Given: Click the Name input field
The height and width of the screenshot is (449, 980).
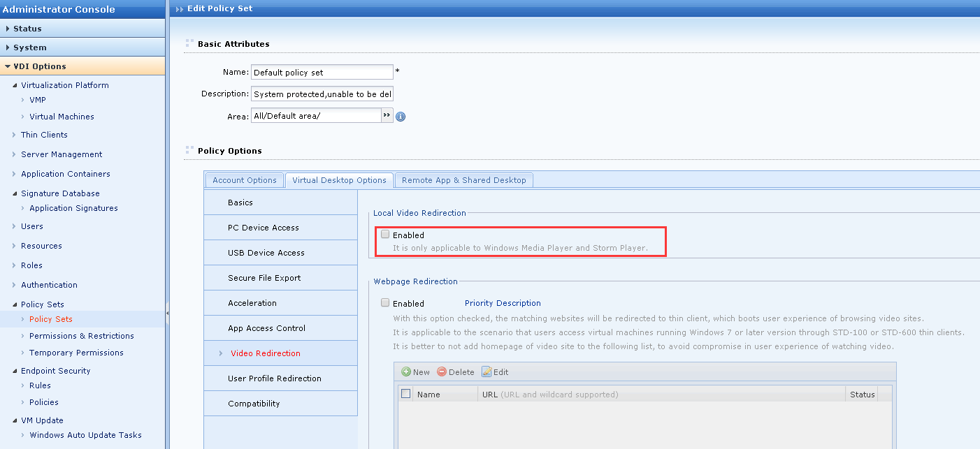Looking at the screenshot, I should 322,72.
